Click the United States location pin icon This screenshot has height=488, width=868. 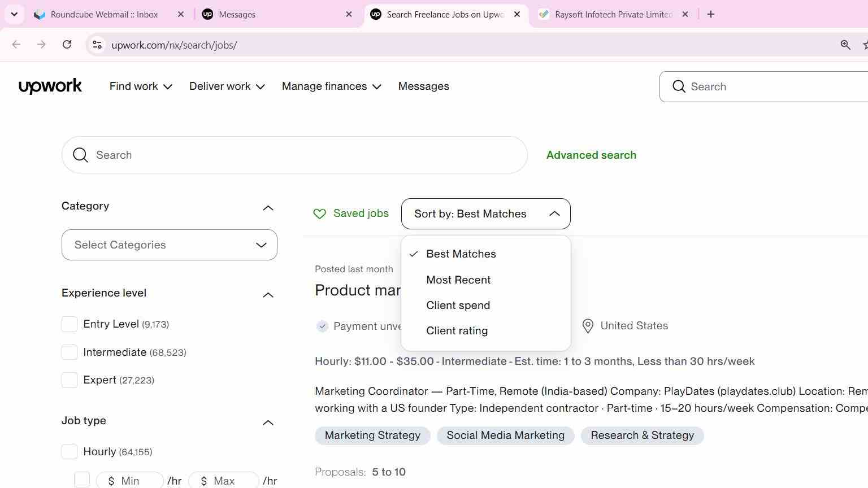click(588, 326)
